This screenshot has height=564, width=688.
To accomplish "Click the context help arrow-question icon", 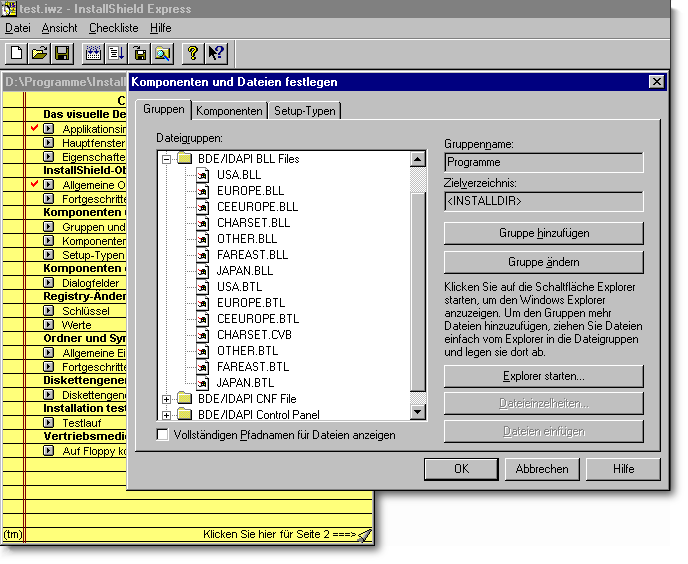I will [216, 53].
